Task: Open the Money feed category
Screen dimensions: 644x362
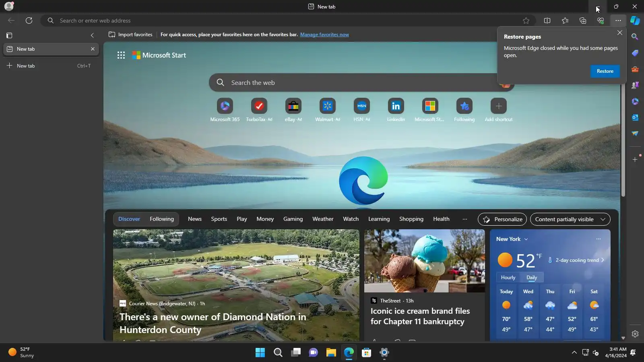Action: (265, 219)
